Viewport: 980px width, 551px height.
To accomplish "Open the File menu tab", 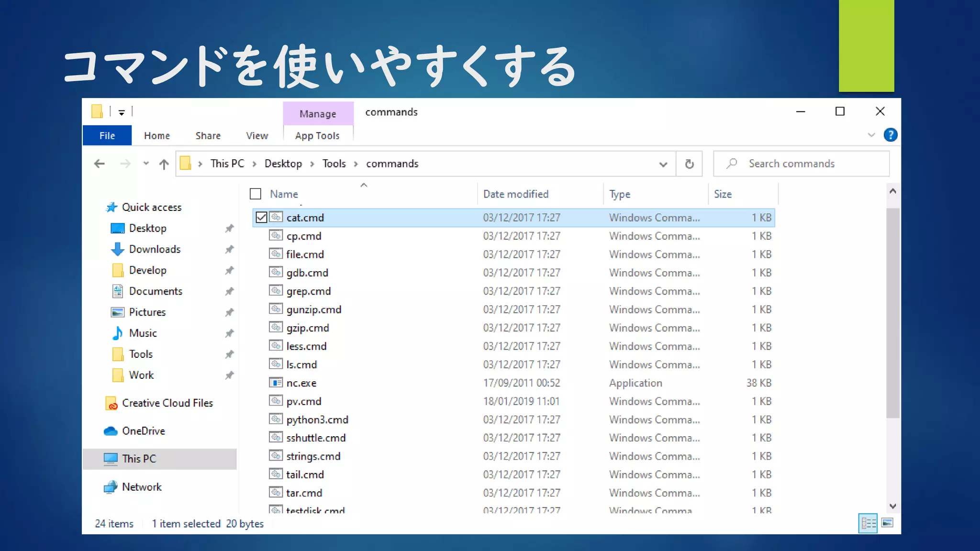I will point(107,135).
